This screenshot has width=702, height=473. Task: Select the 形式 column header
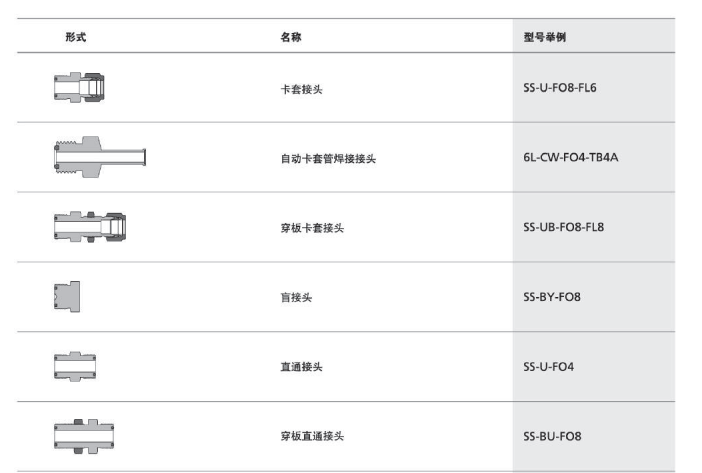pyautogui.click(x=76, y=37)
